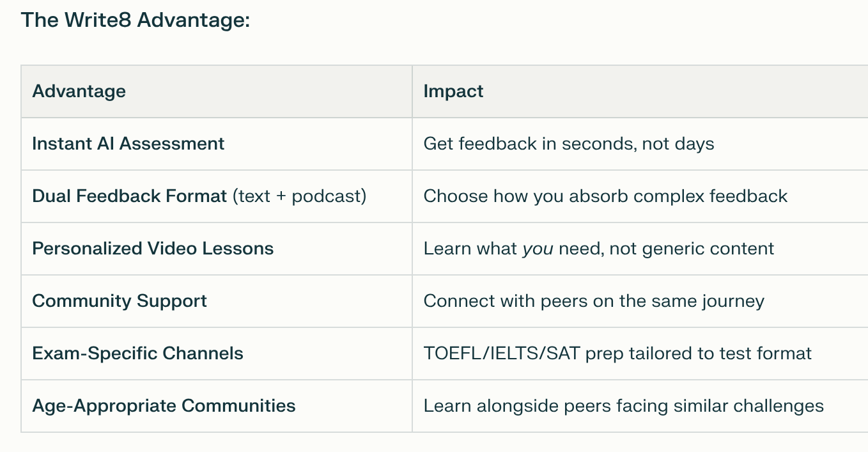Click the italic 'you' word

538,248
